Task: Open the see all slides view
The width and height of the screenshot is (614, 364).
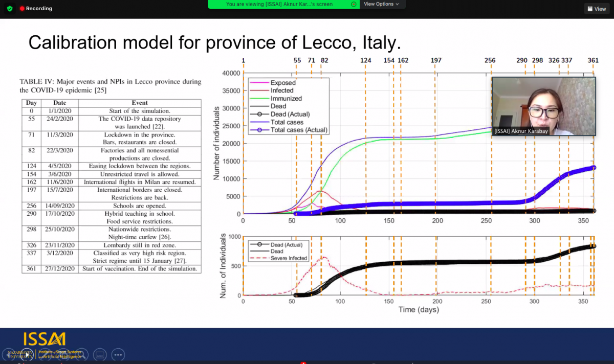Action: [63, 354]
